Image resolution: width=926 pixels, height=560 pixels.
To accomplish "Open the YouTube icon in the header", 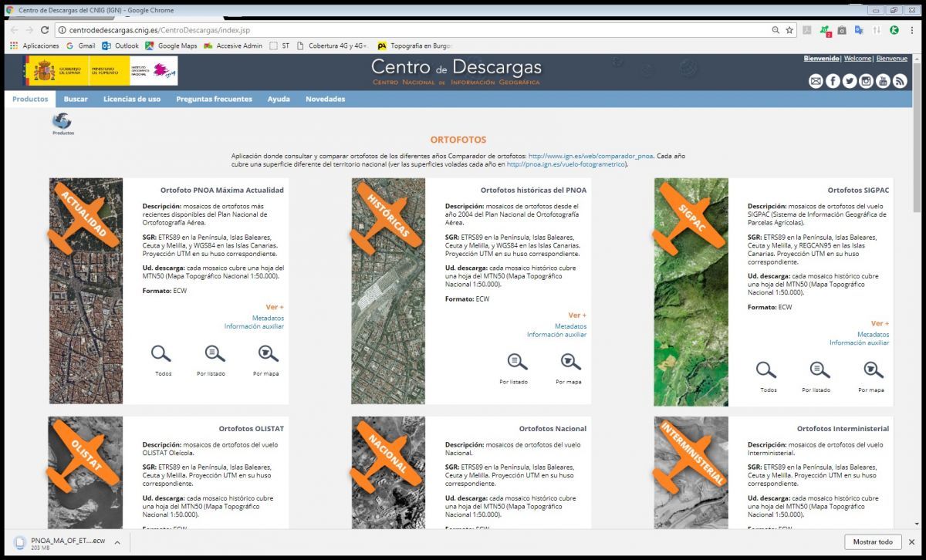I will 884,81.
